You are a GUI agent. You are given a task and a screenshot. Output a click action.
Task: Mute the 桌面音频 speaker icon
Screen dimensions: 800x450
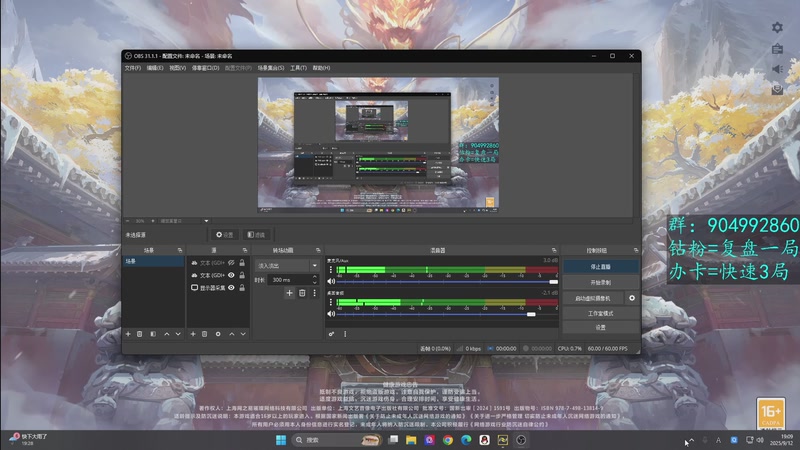[x=331, y=314]
